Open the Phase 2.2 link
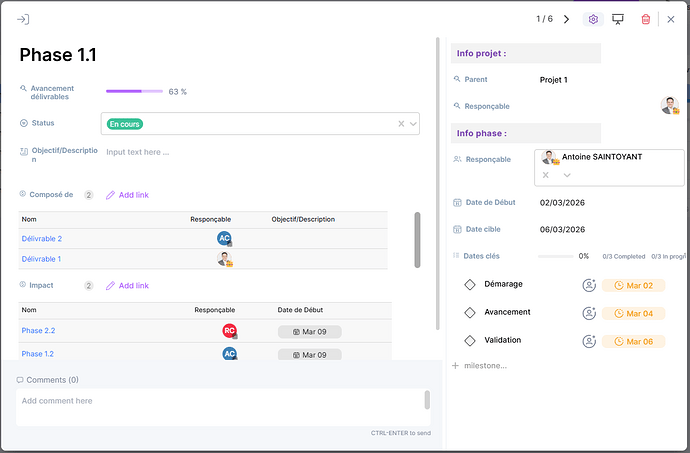 coord(38,331)
